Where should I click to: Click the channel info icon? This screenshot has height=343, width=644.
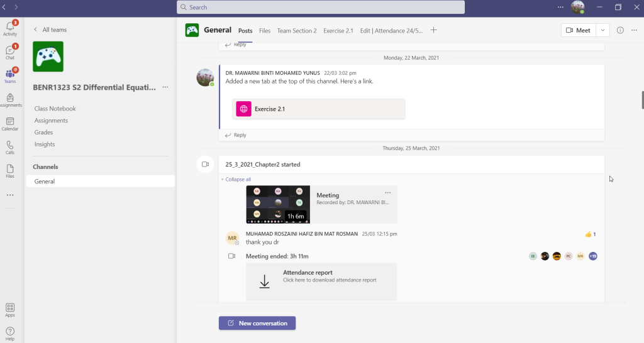pyautogui.click(x=620, y=30)
